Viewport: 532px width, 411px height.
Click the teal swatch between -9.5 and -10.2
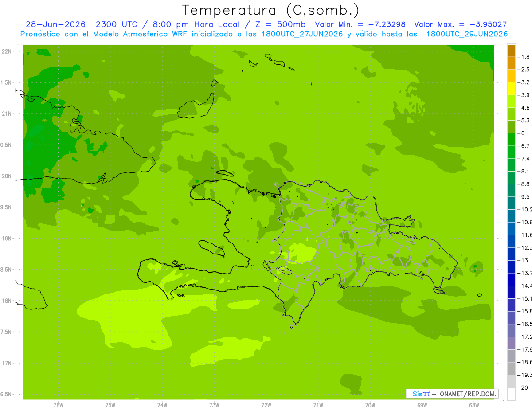coord(511,203)
